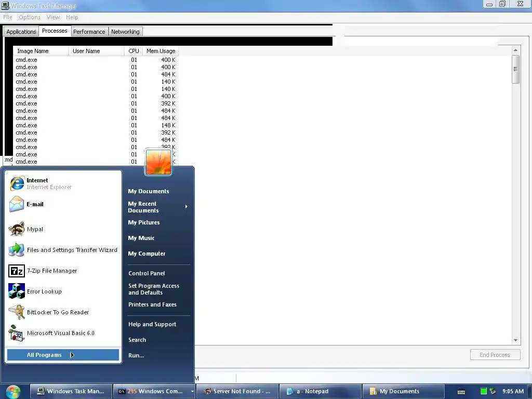
Task: Switch to the Performance tab
Action: tap(89, 32)
